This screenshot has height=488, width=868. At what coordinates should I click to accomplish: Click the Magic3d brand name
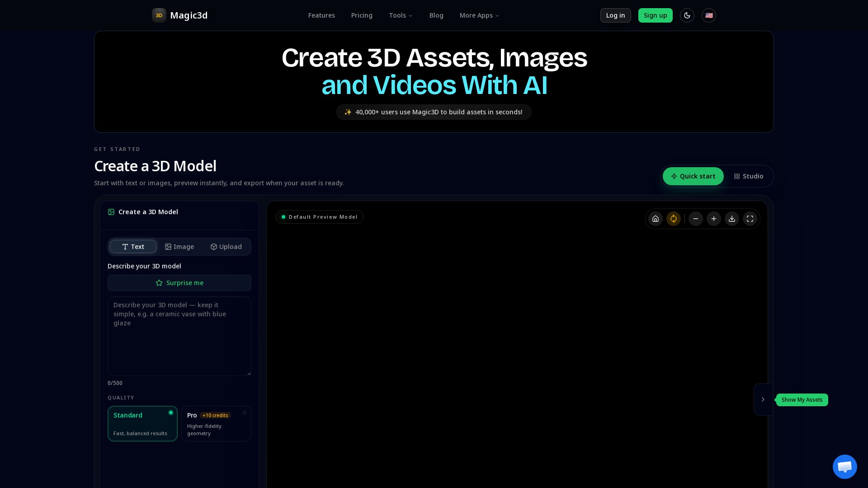[x=189, y=15]
